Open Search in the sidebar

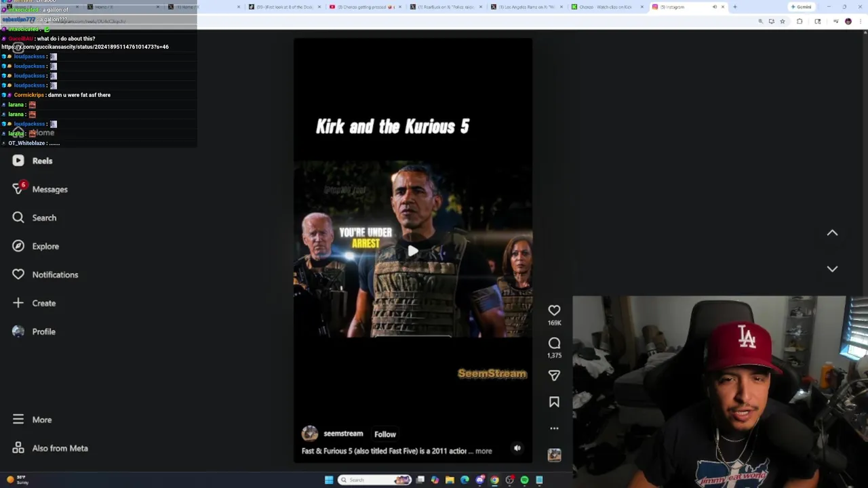click(34, 218)
